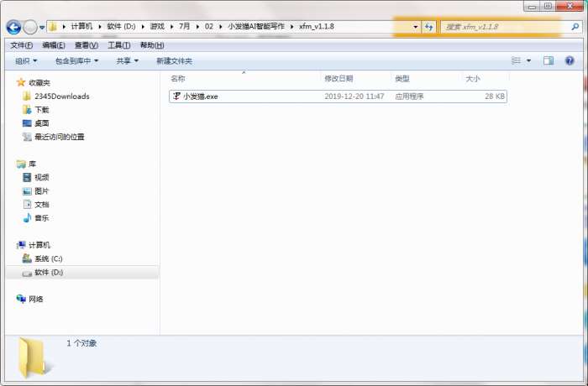Select 软件 (D:) in the address path
Image resolution: width=588 pixels, height=386 pixels.
(x=121, y=27)
